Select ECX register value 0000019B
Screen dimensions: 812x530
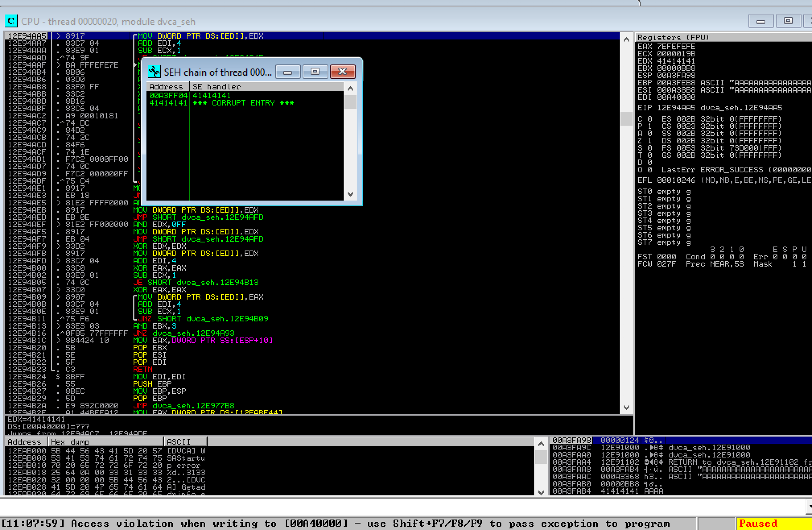tap(676, 54)
